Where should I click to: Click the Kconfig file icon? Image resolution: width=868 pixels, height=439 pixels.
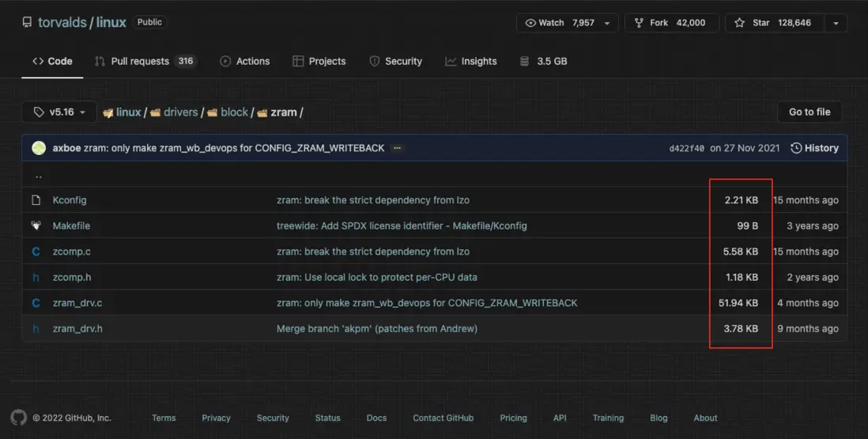[x=36, y=200]
